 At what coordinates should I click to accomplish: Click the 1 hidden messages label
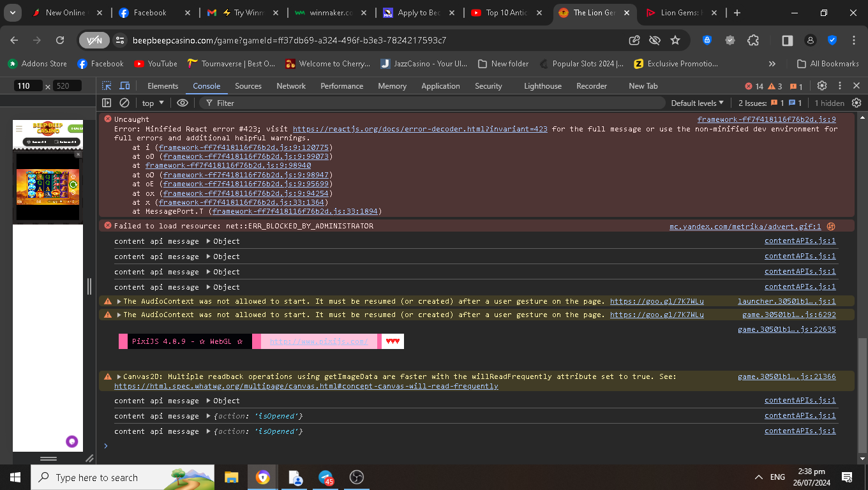(x=829, y=103)
